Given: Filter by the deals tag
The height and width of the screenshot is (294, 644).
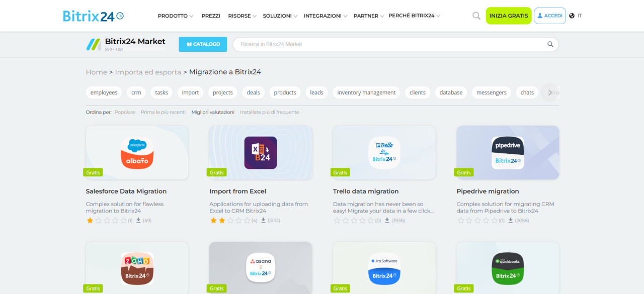Looking at the screenshot, I should [254, 92].
